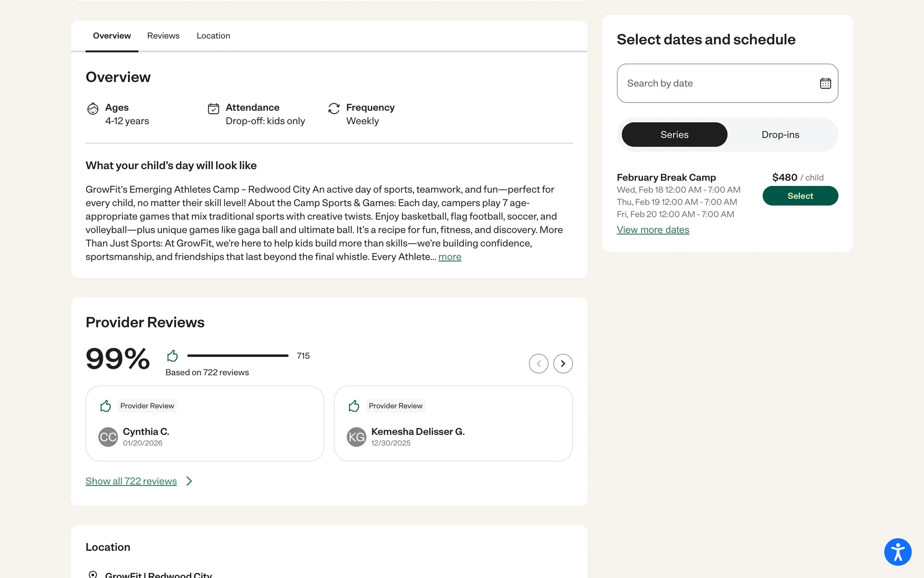Open Show all 722 reviews link

coord(131,481)
